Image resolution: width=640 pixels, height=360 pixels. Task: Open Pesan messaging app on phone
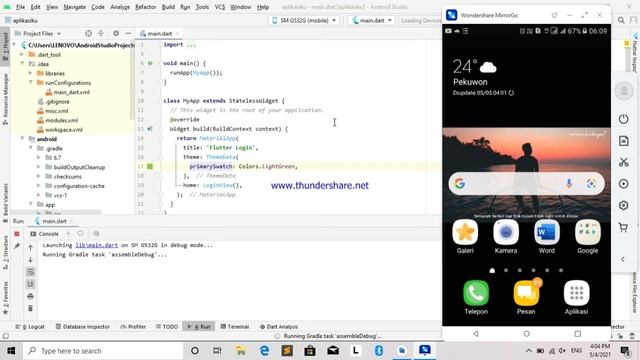point(526,297)
